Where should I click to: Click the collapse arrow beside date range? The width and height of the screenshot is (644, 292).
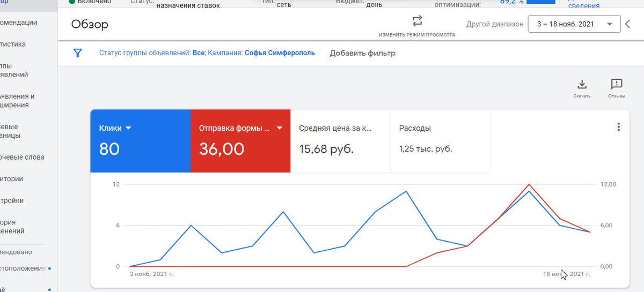(x=628, y=24)
